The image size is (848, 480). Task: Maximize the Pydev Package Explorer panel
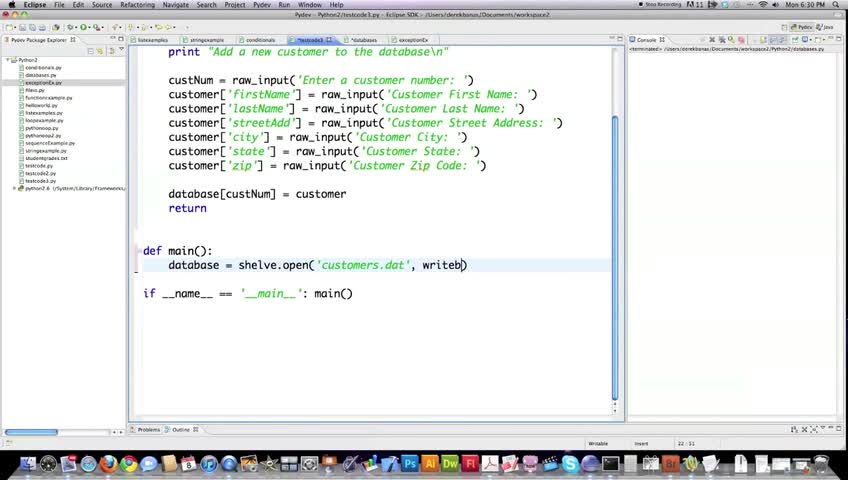click(121, 39)
